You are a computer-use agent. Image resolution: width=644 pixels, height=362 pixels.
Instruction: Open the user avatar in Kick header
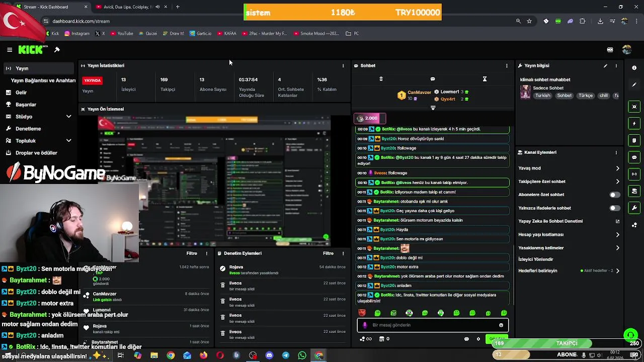click(x=626, y=50)
